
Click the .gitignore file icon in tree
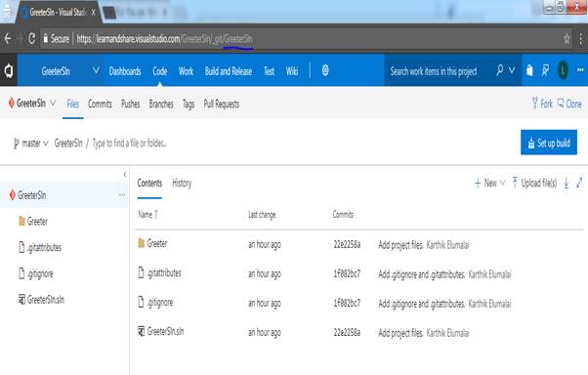(21, 273)
